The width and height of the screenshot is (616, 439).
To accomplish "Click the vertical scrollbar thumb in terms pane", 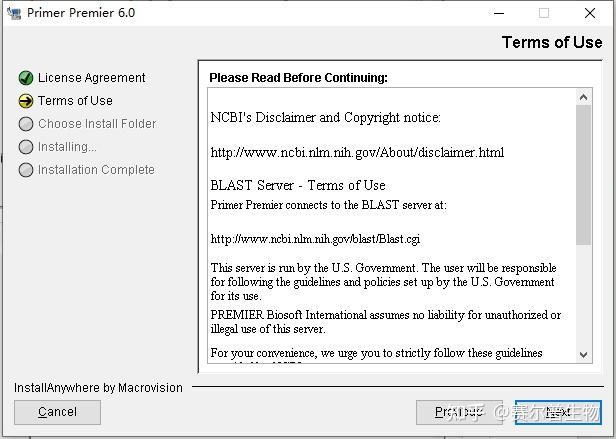I will click(x=584, y=175).
